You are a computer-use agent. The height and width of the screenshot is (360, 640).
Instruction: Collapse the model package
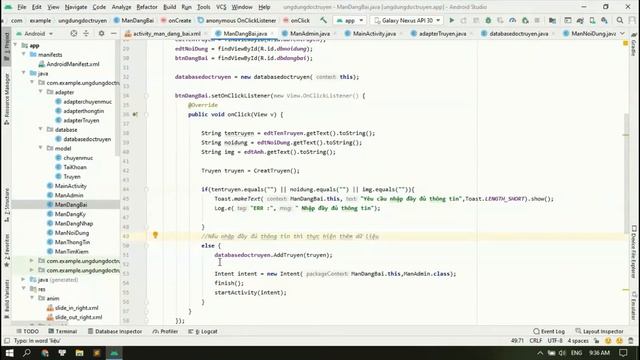40,149
